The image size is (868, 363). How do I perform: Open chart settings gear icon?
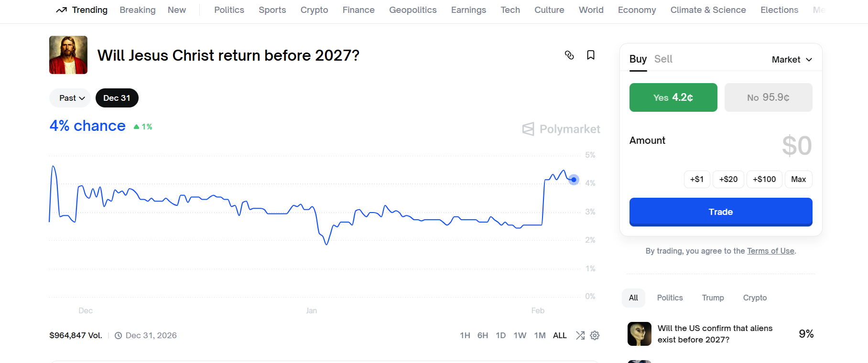tap(595, 335)
